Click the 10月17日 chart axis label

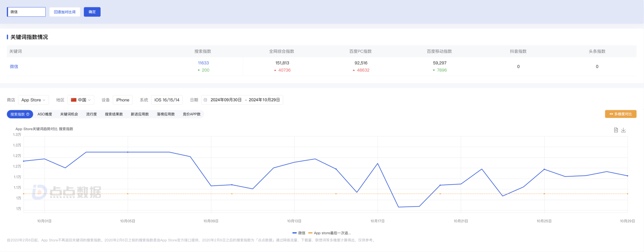click(377, 221)
